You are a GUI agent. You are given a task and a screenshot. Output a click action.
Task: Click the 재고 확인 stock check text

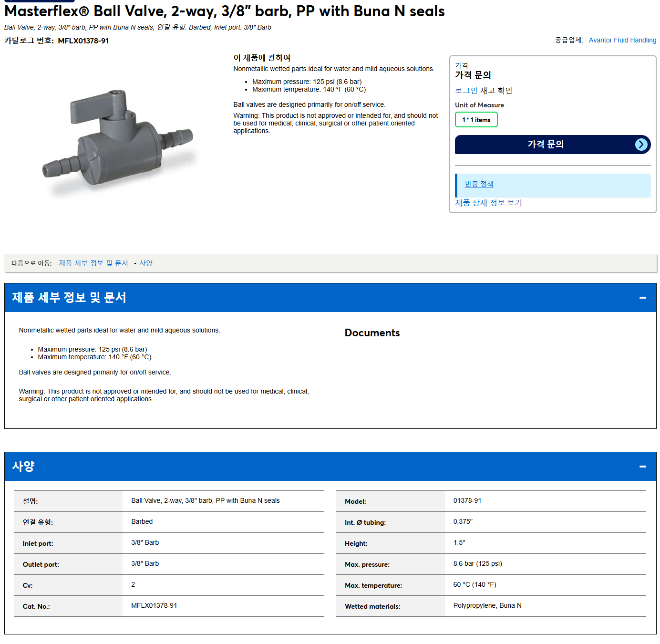[496, 91]
